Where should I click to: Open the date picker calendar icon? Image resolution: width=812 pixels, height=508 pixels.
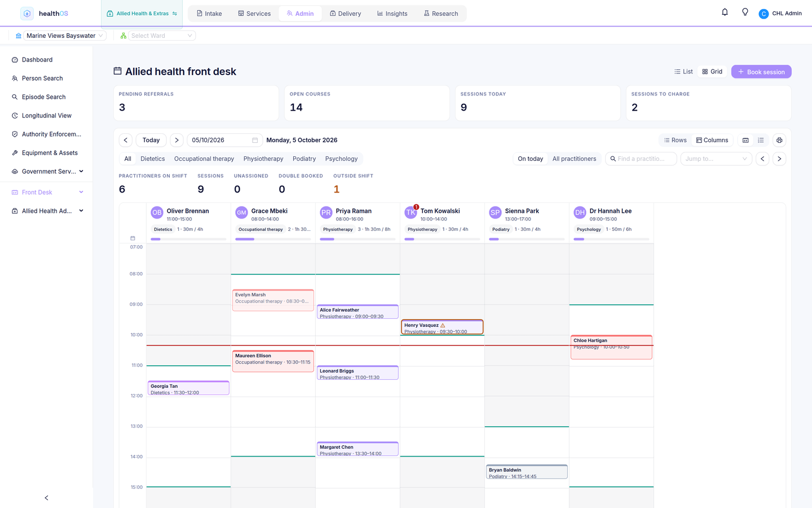[x=255, y=140]
